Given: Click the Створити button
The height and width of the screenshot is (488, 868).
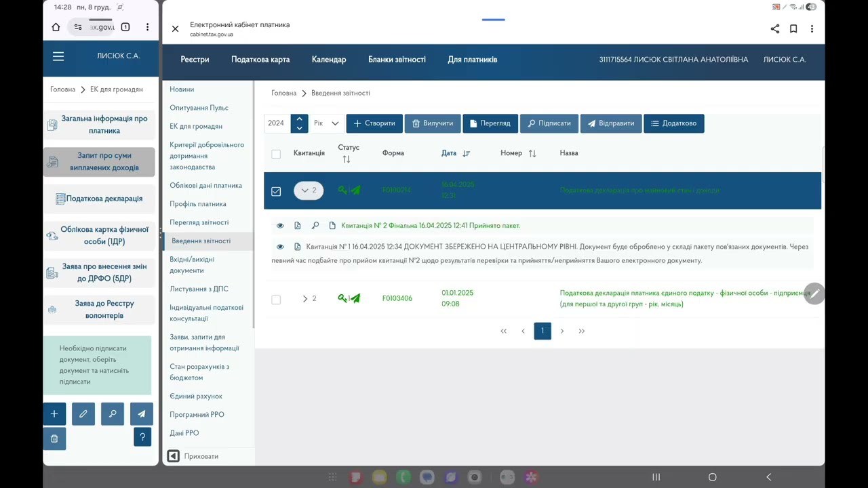Looking at the screenshot, I should [x=374, y=123].
